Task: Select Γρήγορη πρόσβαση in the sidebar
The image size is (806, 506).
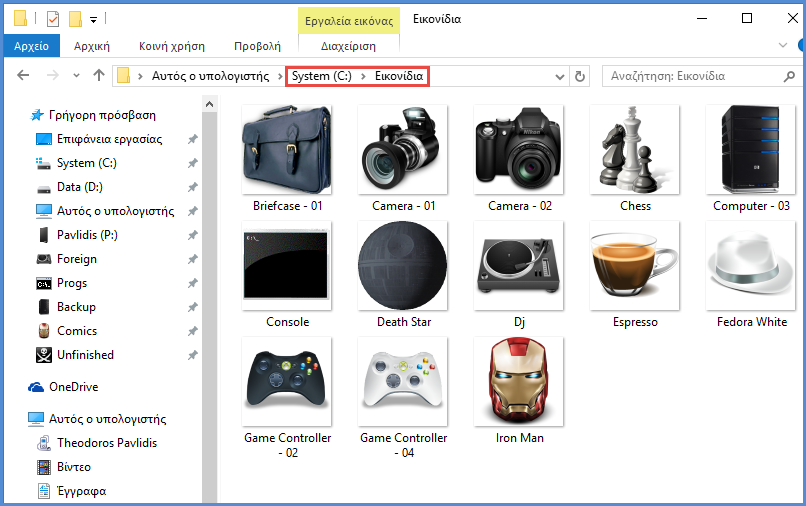Action: click(102, 115)
